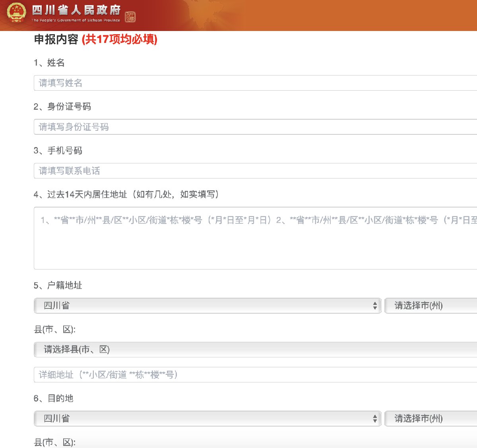Viewport: 477px width, 448px height.
Task: Click the English subtitle 'The People's Government of Sichuan Province'
Action: 76,20
